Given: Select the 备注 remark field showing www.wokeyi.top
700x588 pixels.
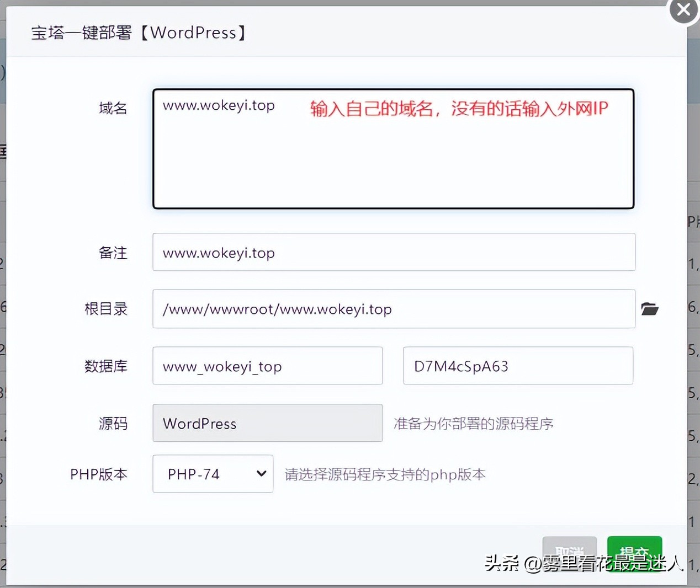Looking at the screenshot, I should (x=393, y=252).
